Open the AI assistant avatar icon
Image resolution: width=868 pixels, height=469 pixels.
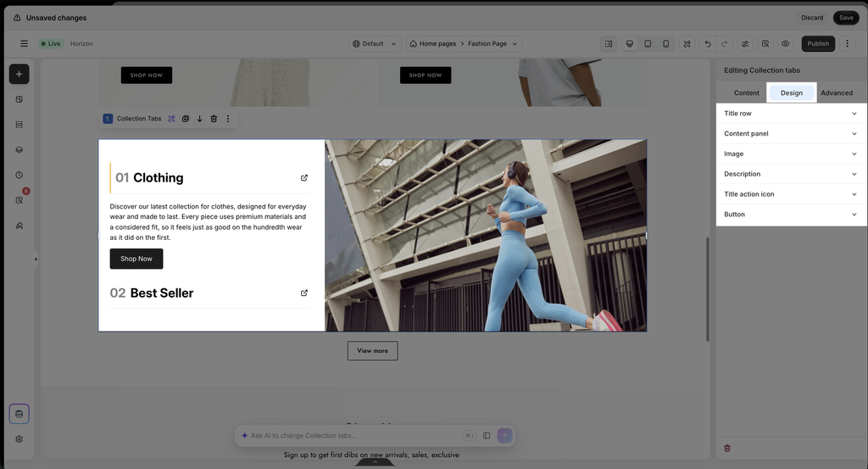tap(19, 414)
